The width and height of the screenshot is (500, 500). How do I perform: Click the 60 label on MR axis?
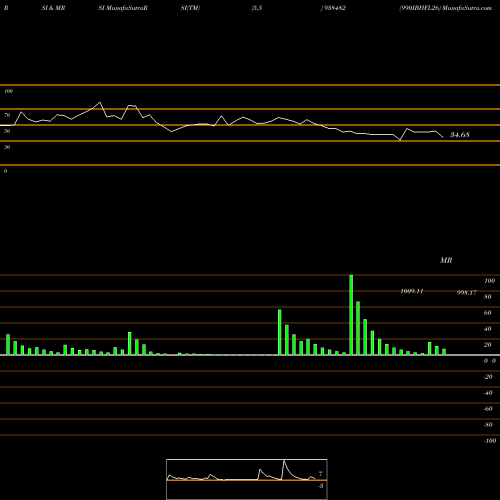[488, 313]
